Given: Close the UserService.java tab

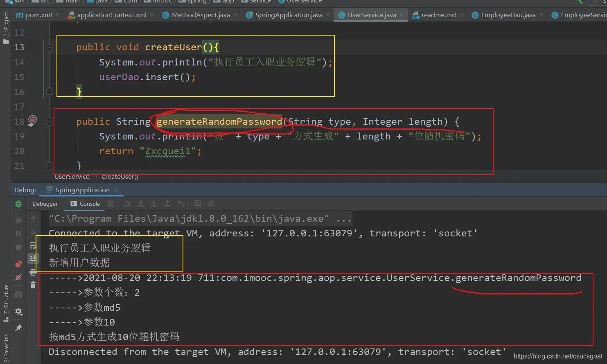Looking at the screenshot, I should click(x=402, y=15).
